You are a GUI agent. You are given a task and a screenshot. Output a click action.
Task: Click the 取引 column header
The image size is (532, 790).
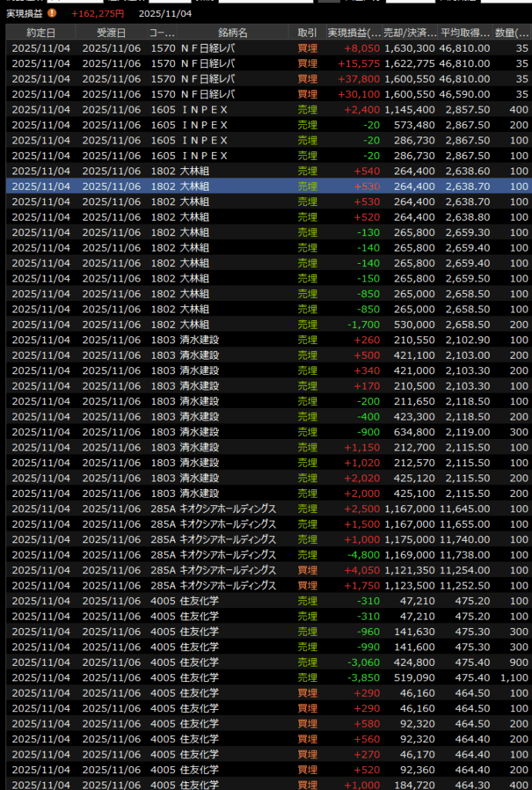click(x=307, y=32)
